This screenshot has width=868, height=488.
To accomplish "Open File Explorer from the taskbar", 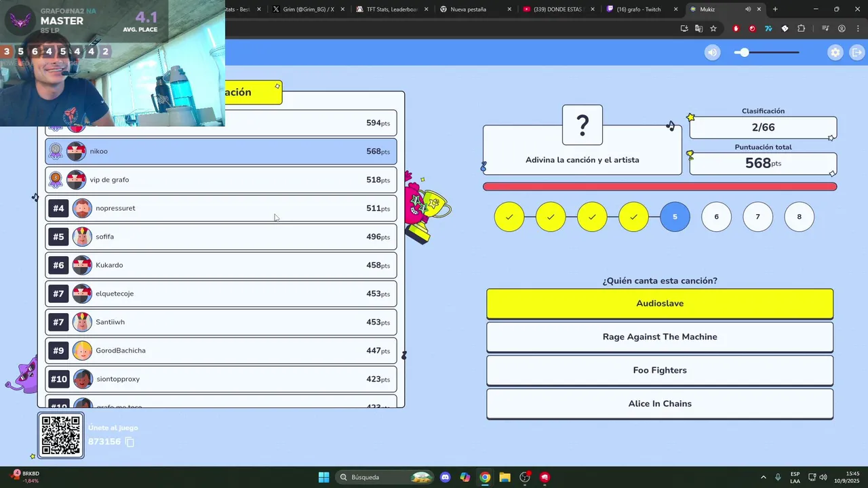I will pos(505,477).
